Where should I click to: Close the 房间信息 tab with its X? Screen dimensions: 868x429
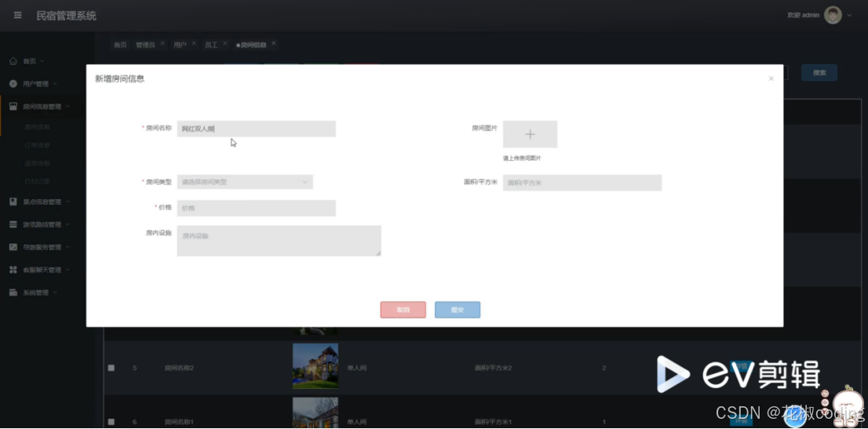pos(273,43)
